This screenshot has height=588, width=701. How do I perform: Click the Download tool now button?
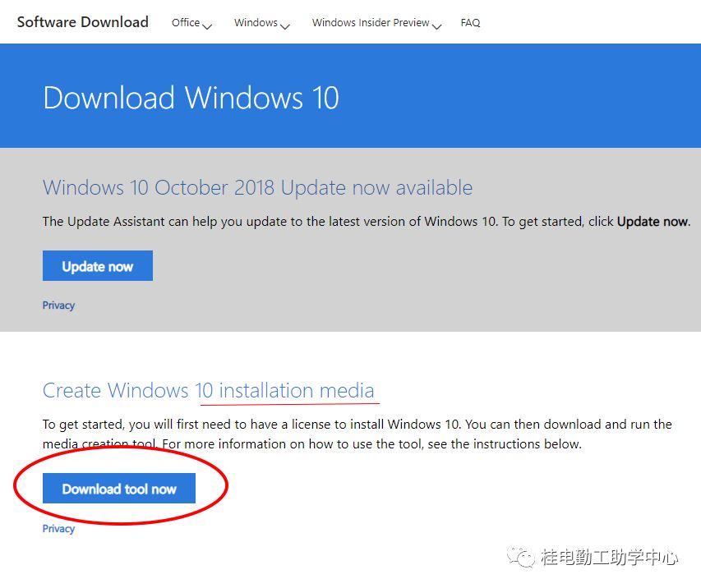(119, 489)
